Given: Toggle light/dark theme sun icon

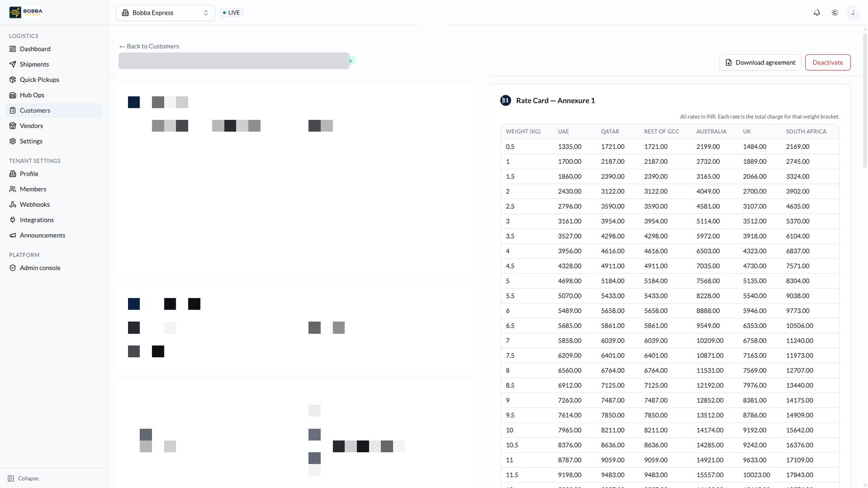Looking at the screenshot, I should pos(835,12).
